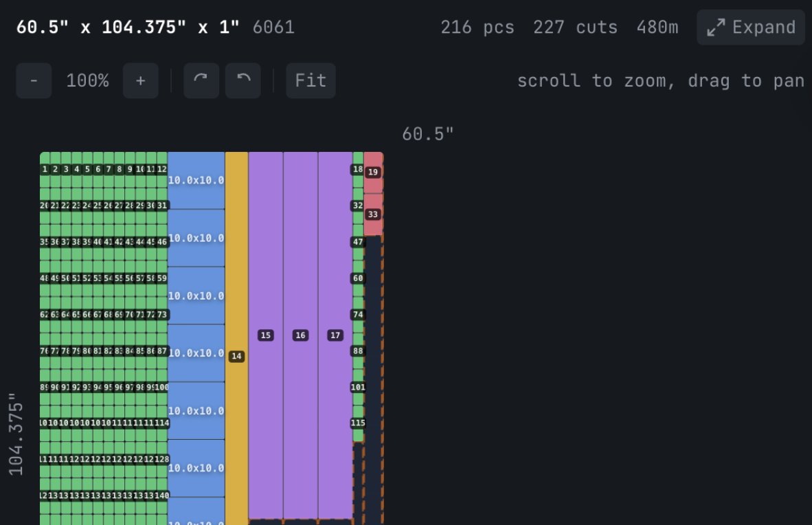Select the green piece labeled 88
Viewport: 812px width, 525px height.
pyautogui.click(x=358, y=351)
